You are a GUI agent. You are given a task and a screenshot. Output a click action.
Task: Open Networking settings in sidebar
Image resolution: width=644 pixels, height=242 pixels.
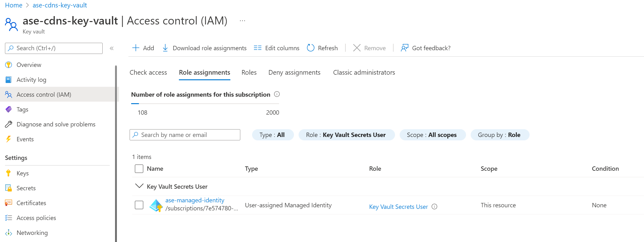(x=32, y=233)
